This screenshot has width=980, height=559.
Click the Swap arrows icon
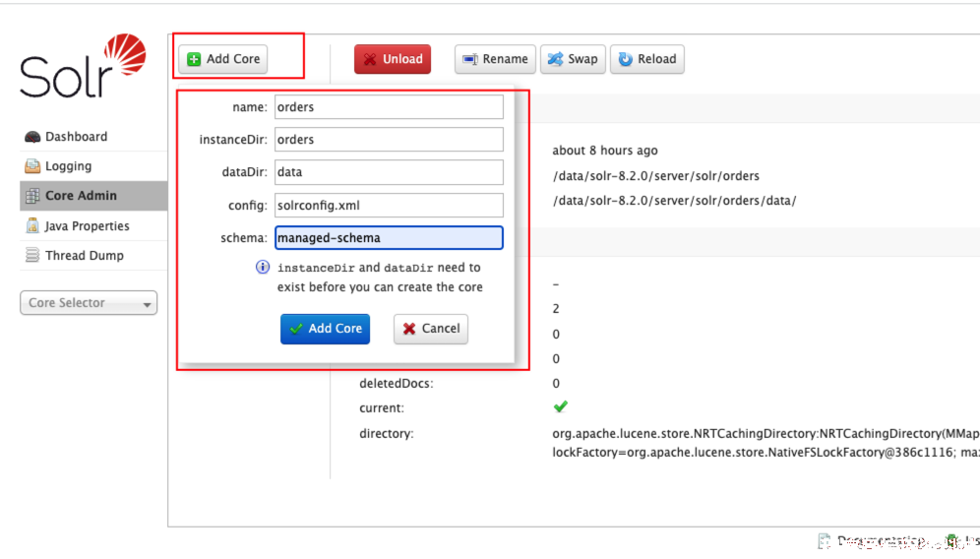pyautogui.click(x=555, y=59)
